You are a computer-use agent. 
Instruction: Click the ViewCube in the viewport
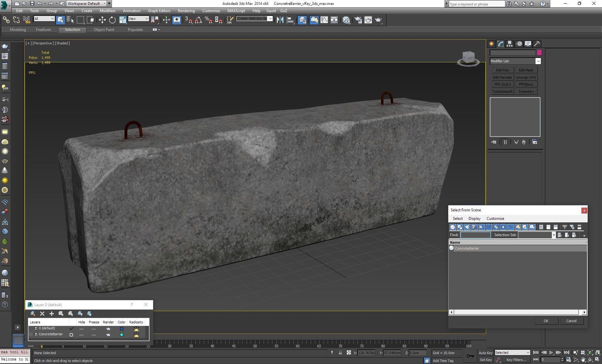[x=468, y=58]
